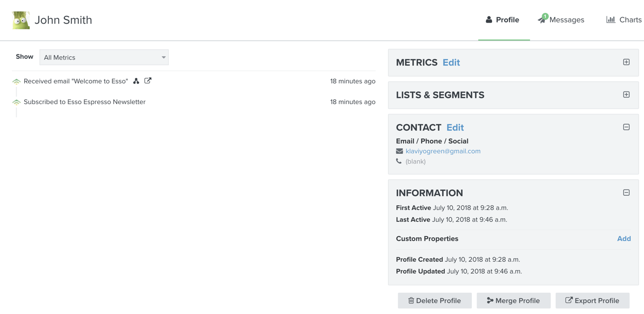Click the John Smith avatar image
The height and width of the screenshot is (314, 644).
point(21,20)
